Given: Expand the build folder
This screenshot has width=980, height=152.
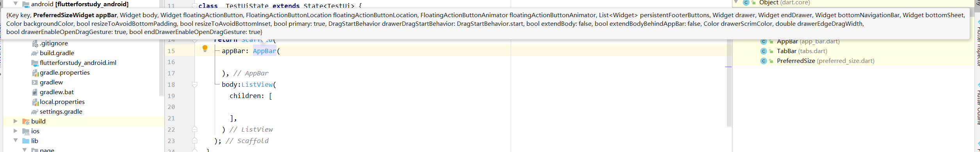Looking at the screenshot, I should tap(15, 121).
